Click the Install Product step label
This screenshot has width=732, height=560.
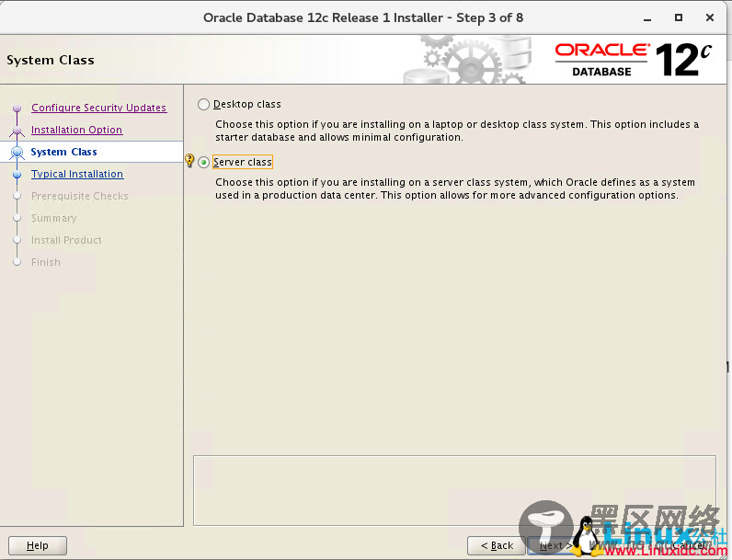point(66,240)
